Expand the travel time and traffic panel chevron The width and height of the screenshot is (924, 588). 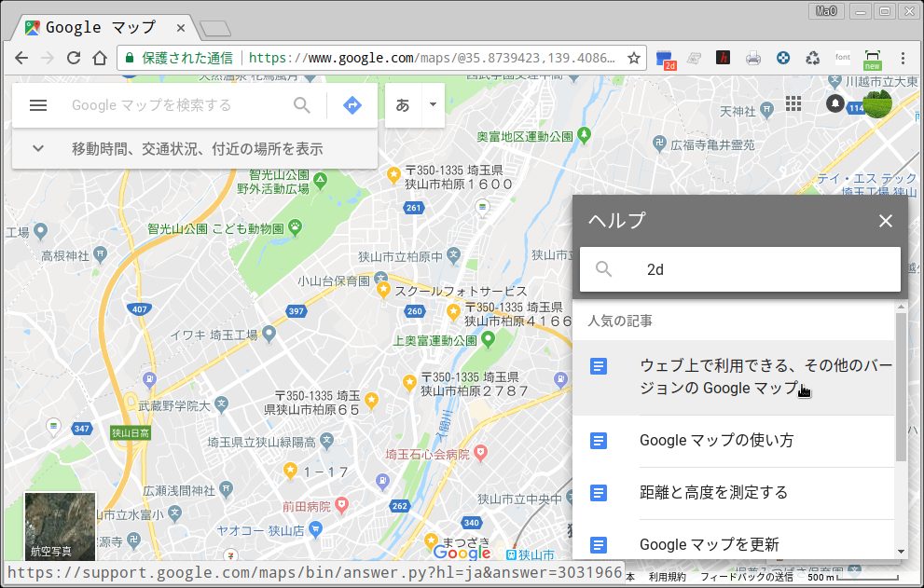[38, 148]
